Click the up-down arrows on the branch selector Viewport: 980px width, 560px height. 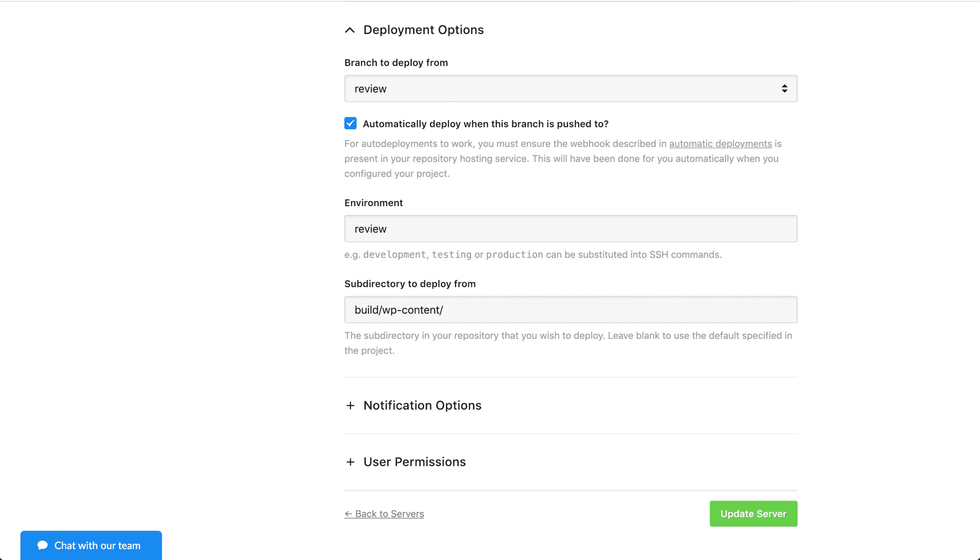784,89
